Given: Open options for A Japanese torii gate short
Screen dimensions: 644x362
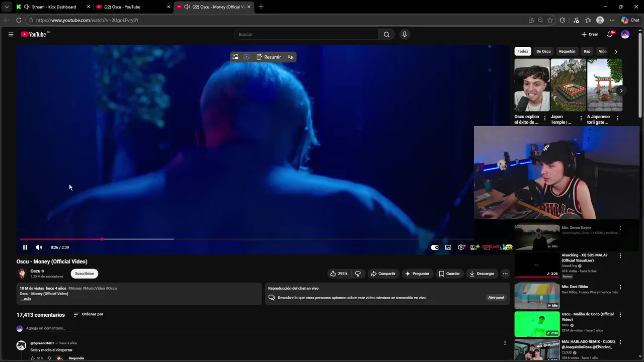Looking at the screenshot, I should 617,118.
